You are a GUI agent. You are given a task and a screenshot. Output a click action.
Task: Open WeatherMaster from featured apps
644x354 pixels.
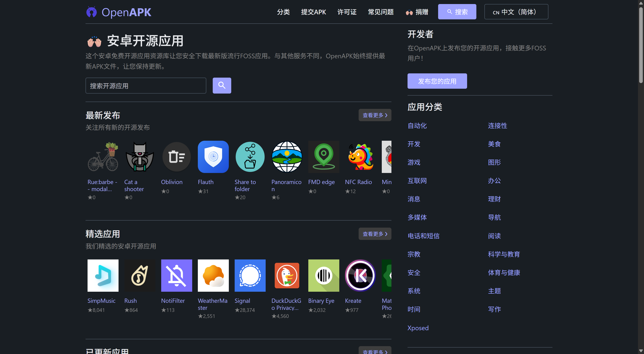click(x=213, y=275)
